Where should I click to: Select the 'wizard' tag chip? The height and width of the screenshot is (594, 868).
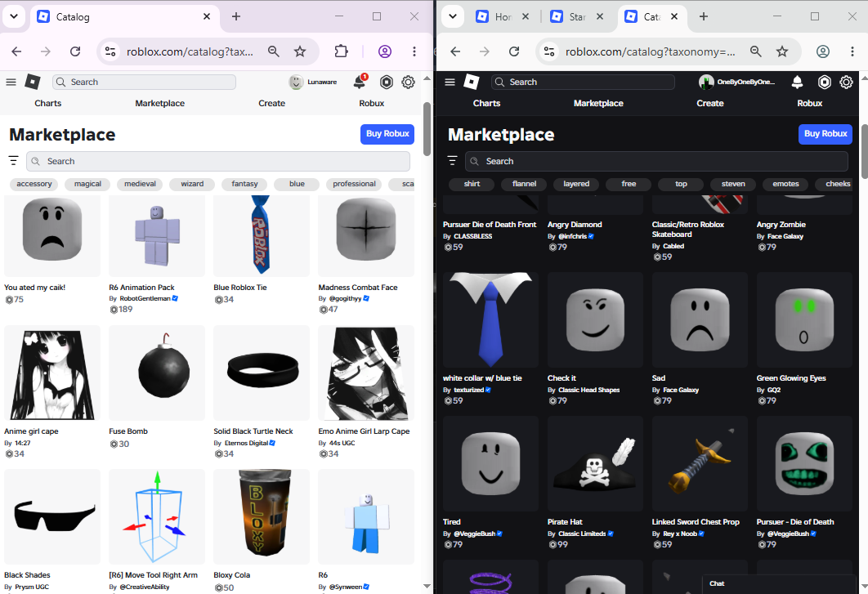[192, 184]
